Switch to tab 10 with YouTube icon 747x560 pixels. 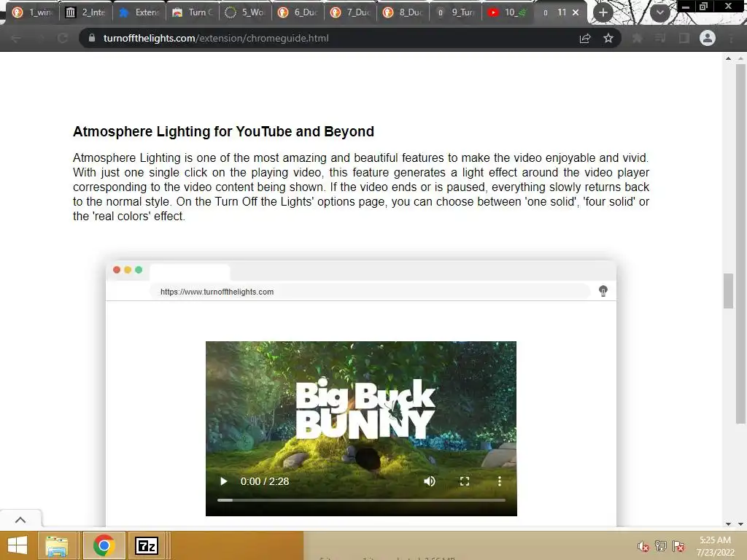click(508, 12)
